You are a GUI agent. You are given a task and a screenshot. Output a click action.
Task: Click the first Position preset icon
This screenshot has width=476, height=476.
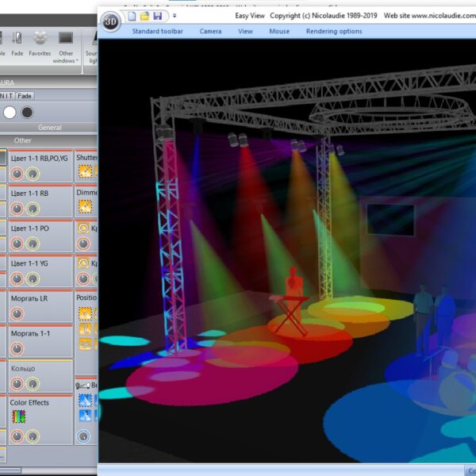[86, 313]
